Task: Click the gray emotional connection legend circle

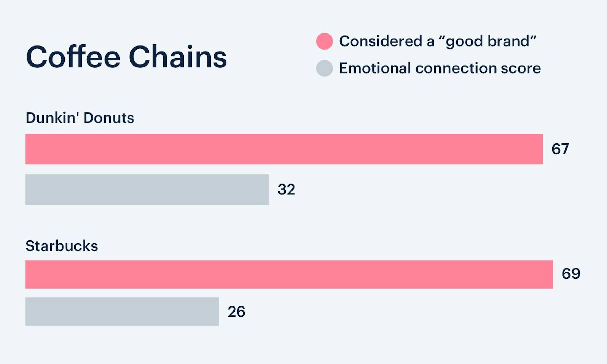Action: coord(324,68)
